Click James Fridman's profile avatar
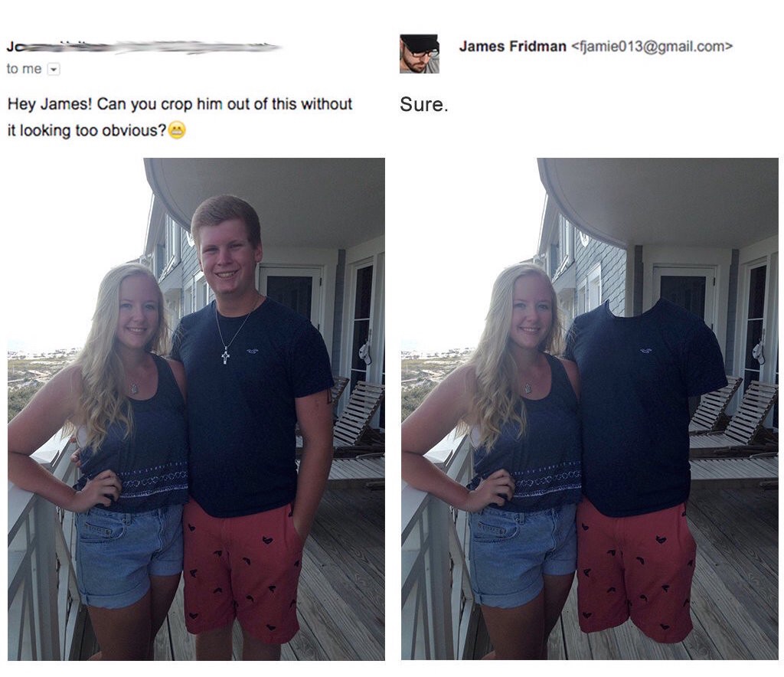The image size is (784, 677). point(419,54)
